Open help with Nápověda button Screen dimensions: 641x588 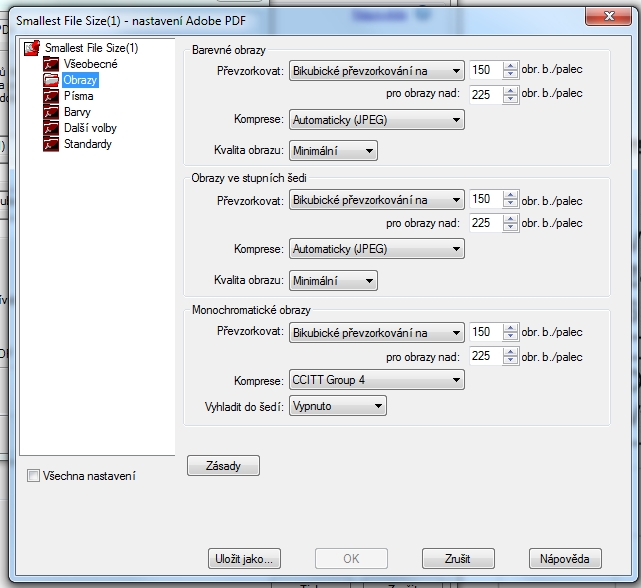click(x=565, y=558)
